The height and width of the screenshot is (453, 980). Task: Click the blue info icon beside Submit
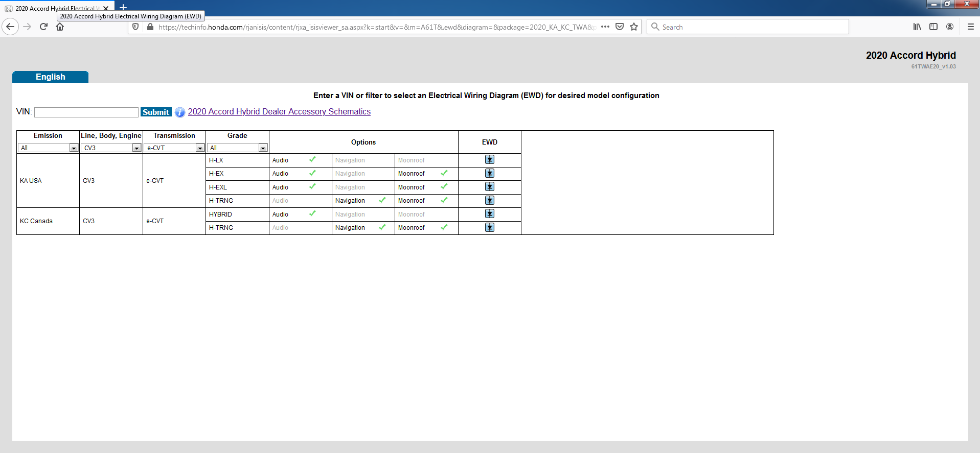pos(180,112)
